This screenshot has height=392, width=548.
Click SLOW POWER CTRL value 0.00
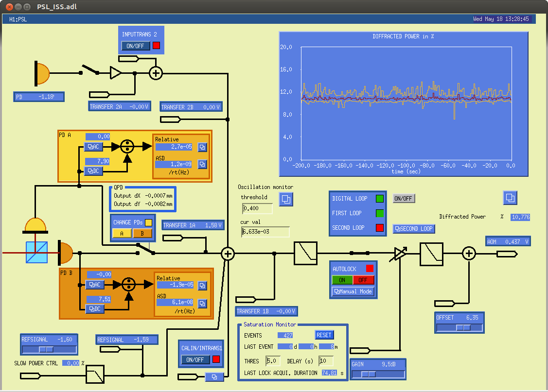[x=71, y=363]
